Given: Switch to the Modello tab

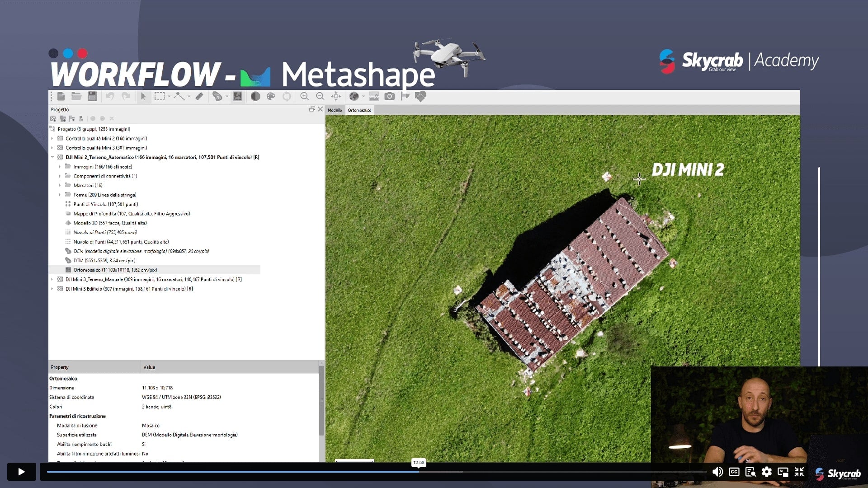Looking at the screenshot, I should point(335,110).
